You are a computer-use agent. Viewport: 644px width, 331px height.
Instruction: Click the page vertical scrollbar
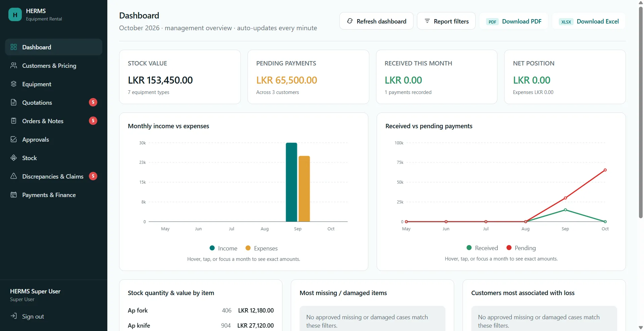click(x=641, y=112)
